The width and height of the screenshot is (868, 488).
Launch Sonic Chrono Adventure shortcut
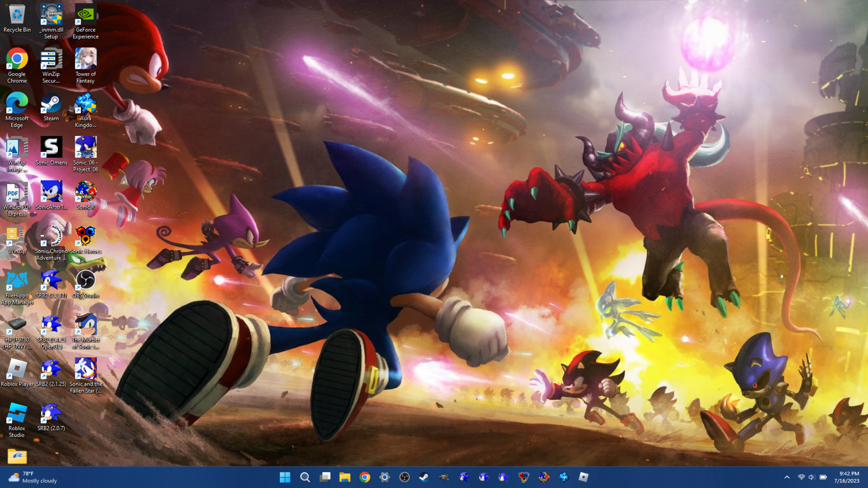51,243
